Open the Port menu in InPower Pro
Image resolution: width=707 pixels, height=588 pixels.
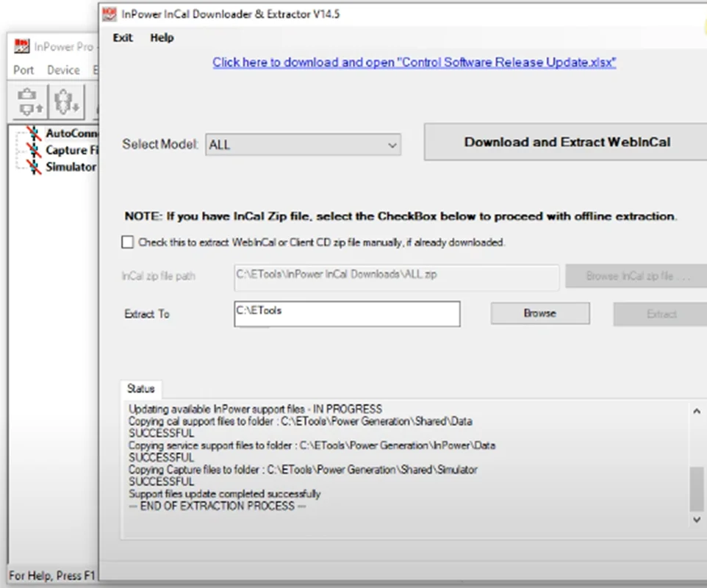click(24, 70)
